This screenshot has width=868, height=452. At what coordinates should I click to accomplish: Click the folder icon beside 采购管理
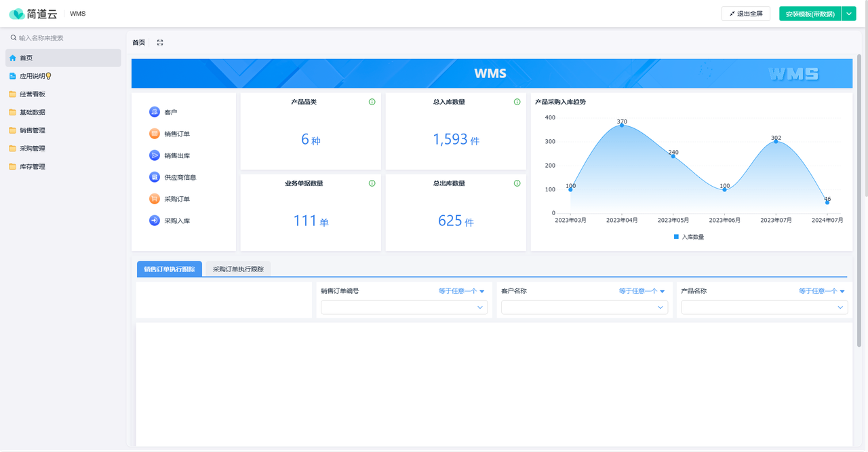[x=13, y=149]
